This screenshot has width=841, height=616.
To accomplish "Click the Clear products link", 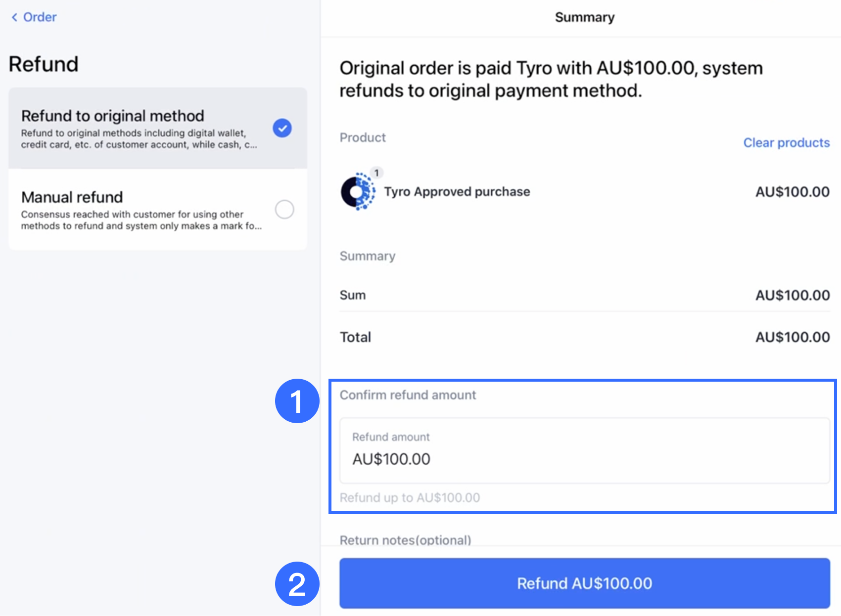I will [787, 142].
